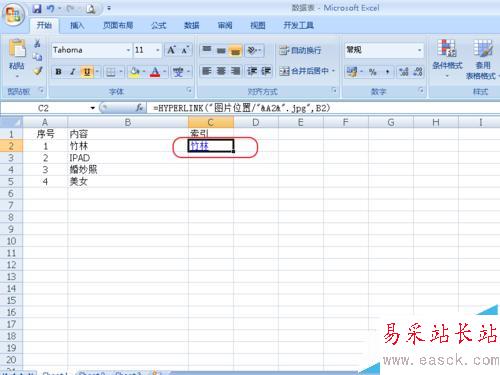Apply comma style number format

pyautogui.click(x=387, y=72)
